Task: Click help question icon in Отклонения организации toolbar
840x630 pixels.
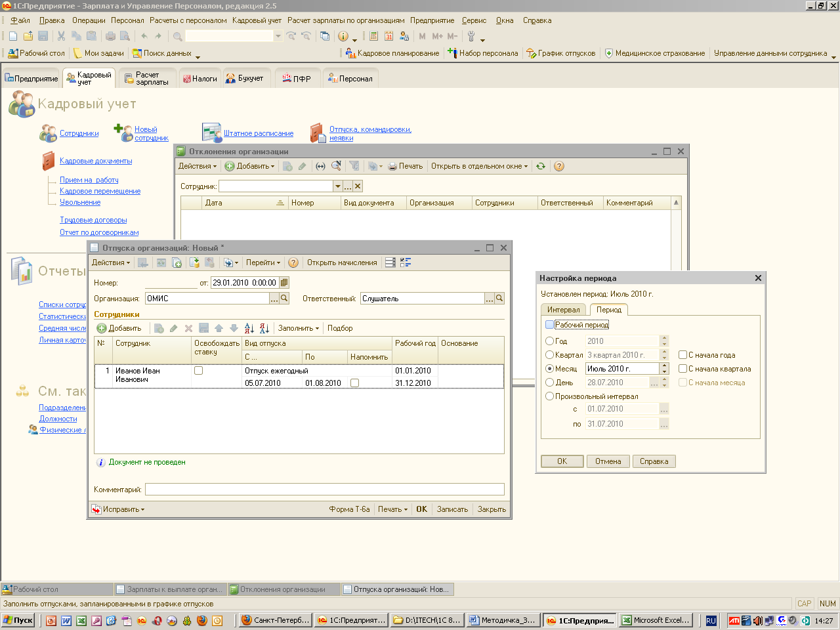Action: pyautogui.click(x=559, y=166)
